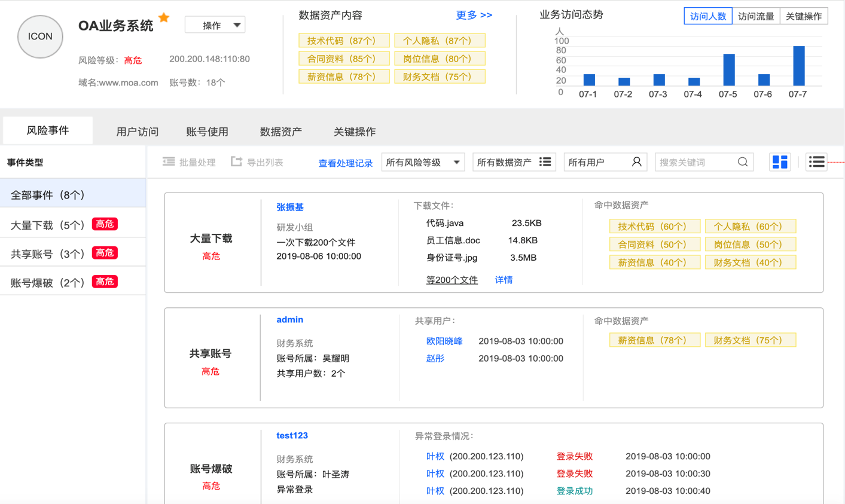Select 共享账号（3个）event type
845x504 pixels.
[x=73, y=253]
